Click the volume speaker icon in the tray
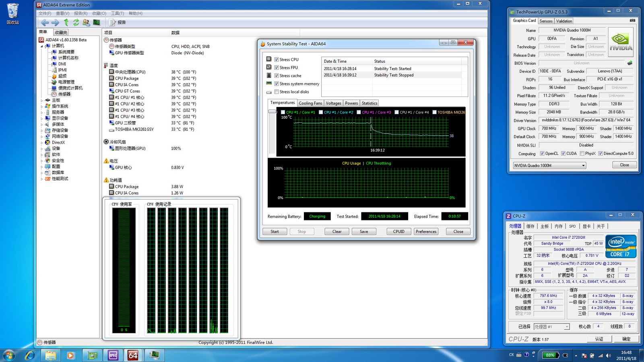This screenshot has height=362, width=644. point(608,356)
